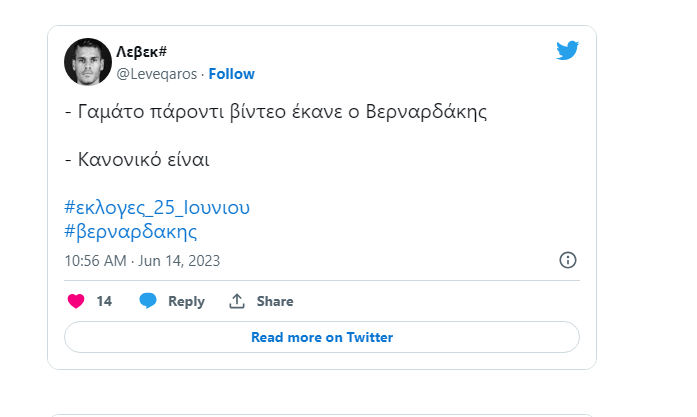
Task: Click Read more on Twitter button
Action: [x=322, y=337]
